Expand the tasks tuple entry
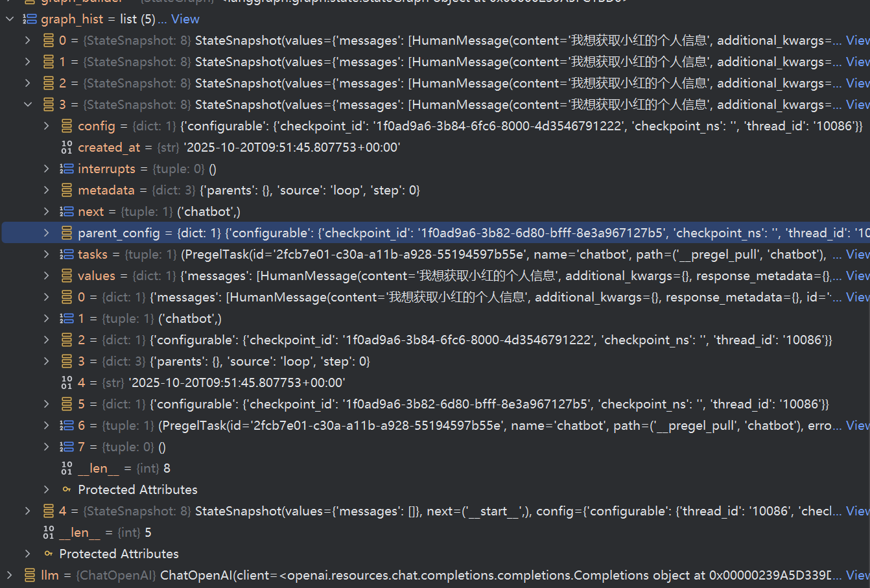The width and height of the screenshot is (870, 588). tap(46, 254)
